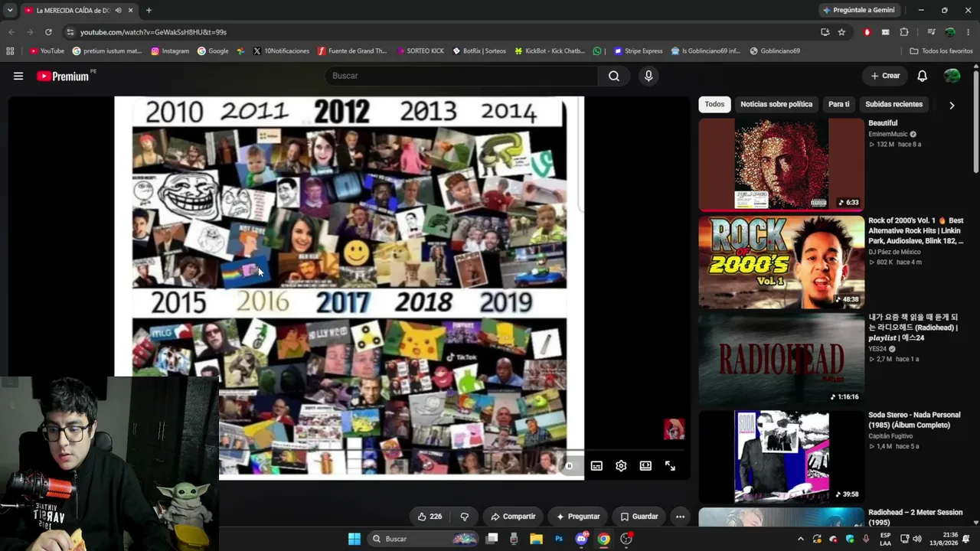This screenshot has width=980, height=551.
Task: Open the YouTube bookmark
Action: pos(47,51)
